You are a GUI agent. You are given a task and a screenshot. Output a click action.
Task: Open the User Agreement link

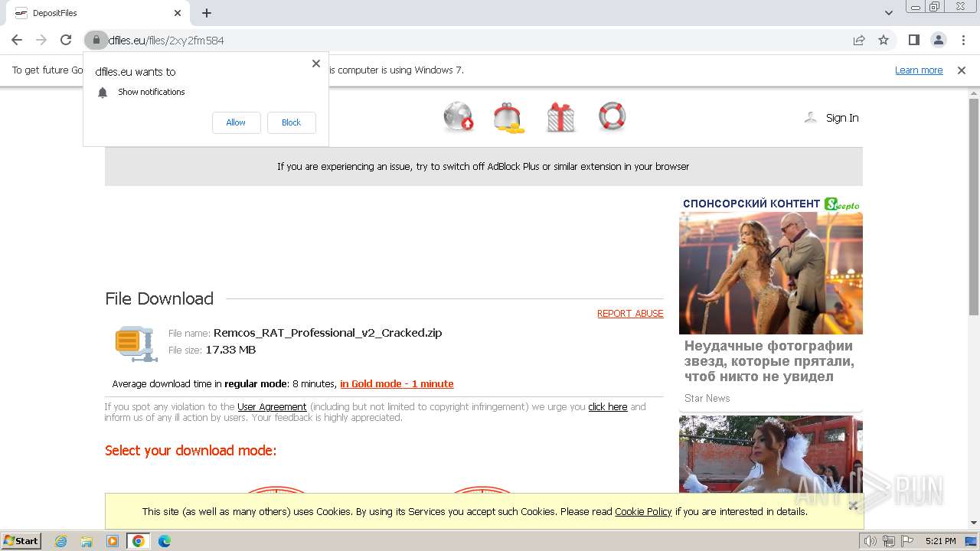272,407
